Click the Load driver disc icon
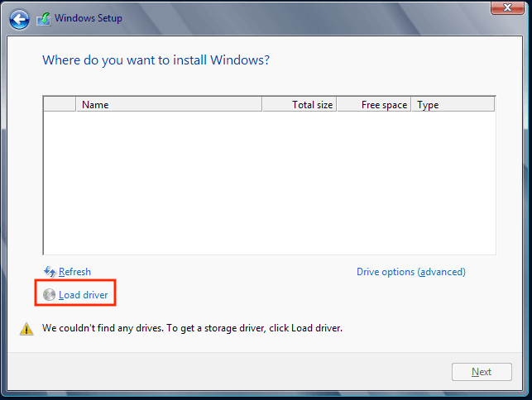 [x=50, y=295]
